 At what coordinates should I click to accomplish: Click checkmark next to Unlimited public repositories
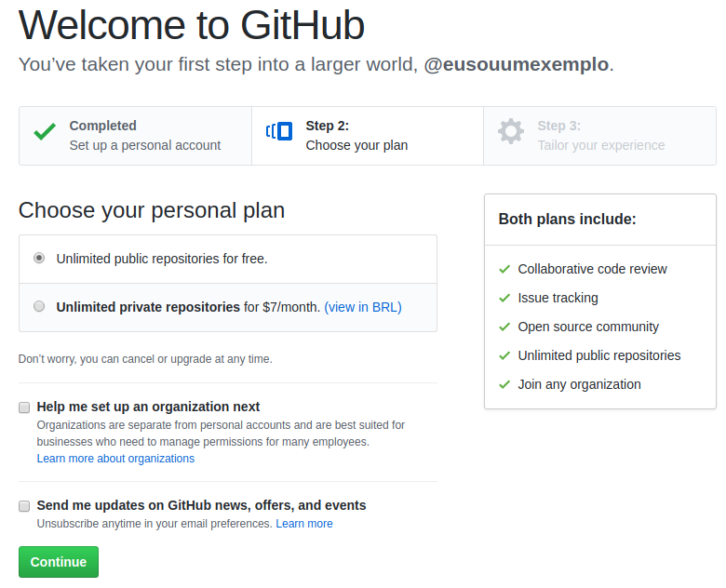pyautogui.click(x=504, y=355)
